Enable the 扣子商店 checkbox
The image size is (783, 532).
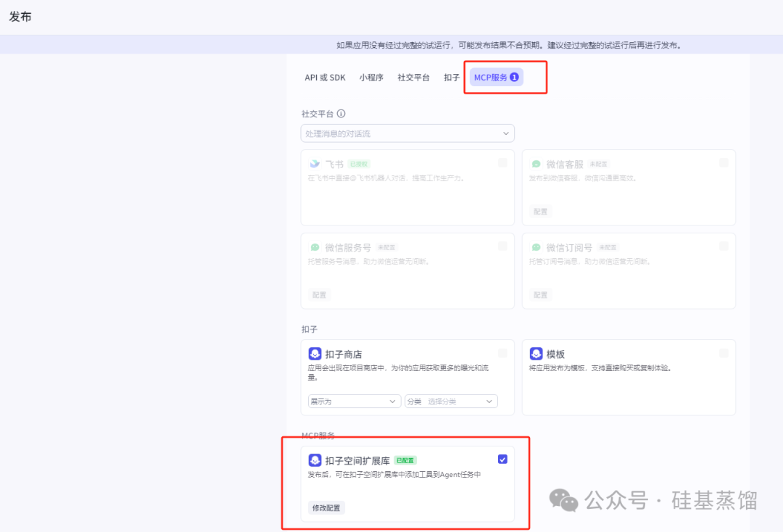click(502, 353)
